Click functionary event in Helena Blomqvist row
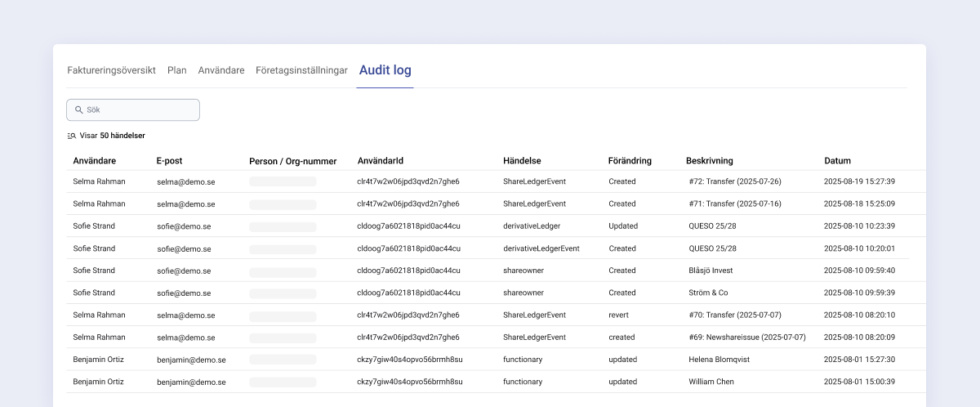Screen dimensions: 980x407 [523, 360]
